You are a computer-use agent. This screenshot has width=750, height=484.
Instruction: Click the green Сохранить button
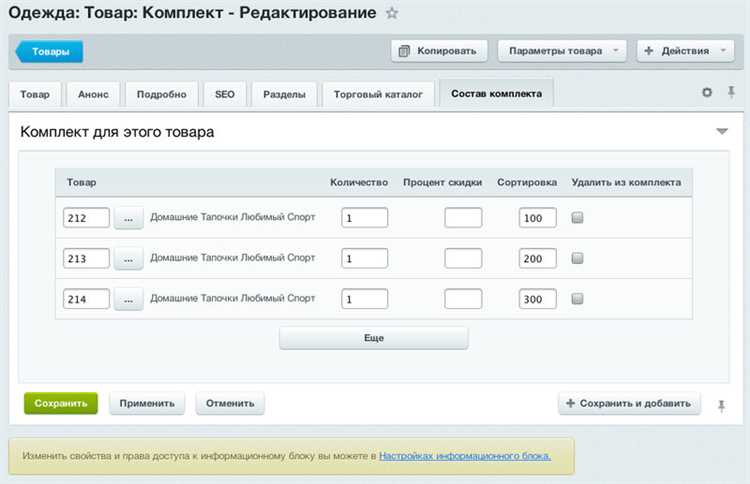(x=61, y=404)
